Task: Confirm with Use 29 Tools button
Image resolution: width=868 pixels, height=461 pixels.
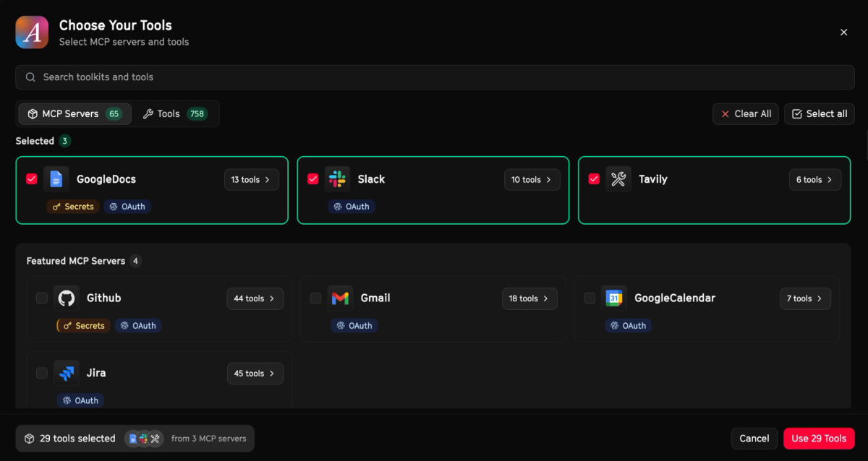Action: (819, 439)
